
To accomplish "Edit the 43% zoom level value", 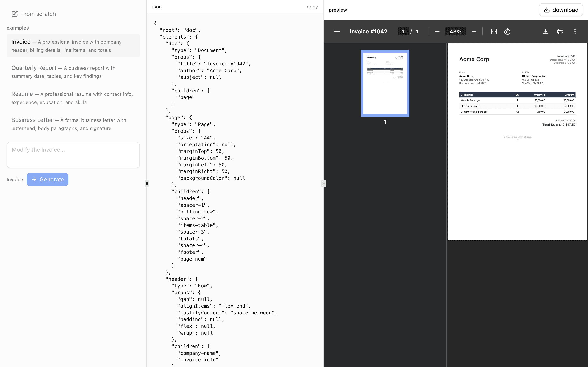I will (x=455, y=31).
